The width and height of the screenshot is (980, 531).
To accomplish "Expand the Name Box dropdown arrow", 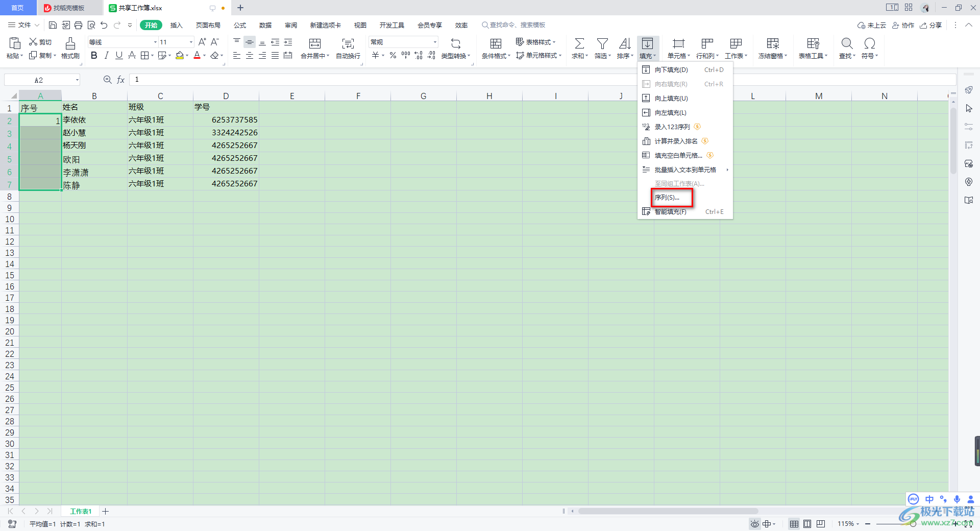I will 77,80.
